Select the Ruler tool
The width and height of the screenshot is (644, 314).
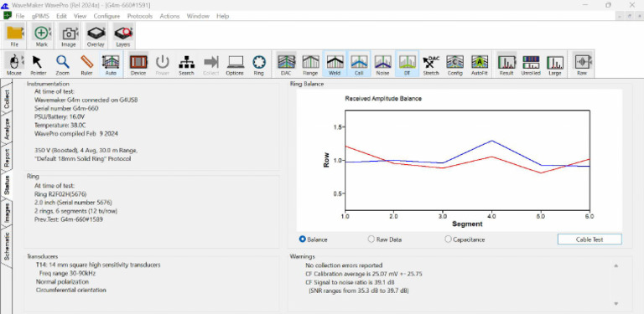coord(86,64)
